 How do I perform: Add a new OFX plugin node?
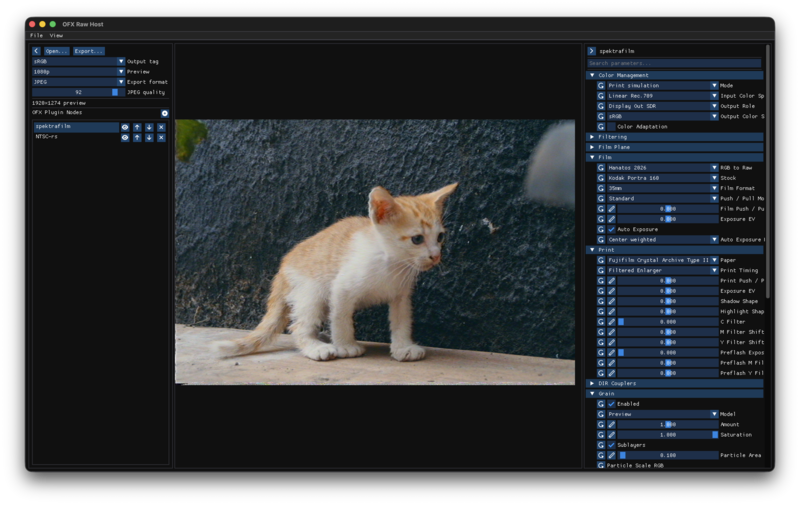(165, 113)
